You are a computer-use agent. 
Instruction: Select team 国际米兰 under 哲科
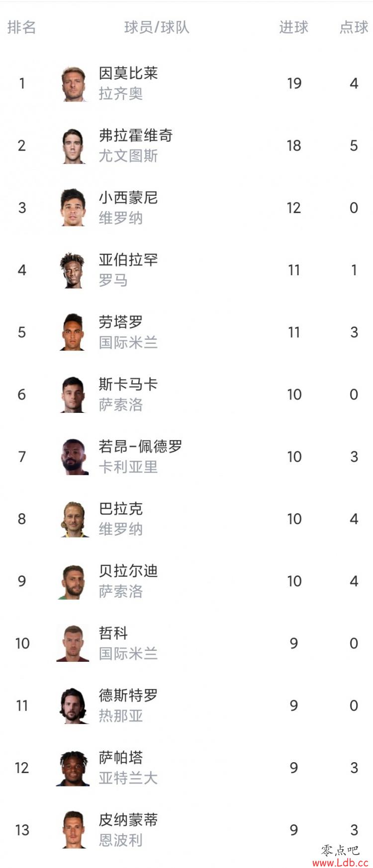click(x=128, y=654)
